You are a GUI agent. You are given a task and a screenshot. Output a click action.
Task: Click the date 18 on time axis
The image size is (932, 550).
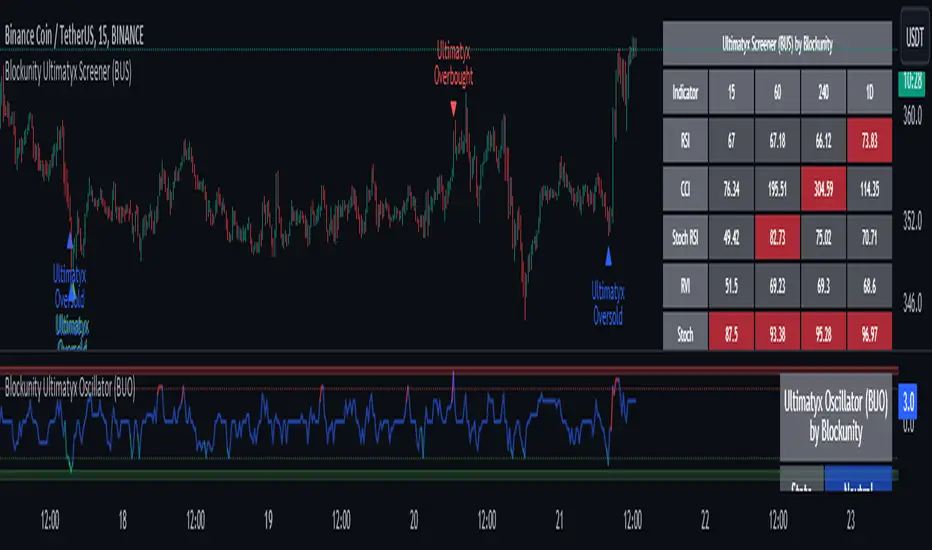(x=122, y=520)
